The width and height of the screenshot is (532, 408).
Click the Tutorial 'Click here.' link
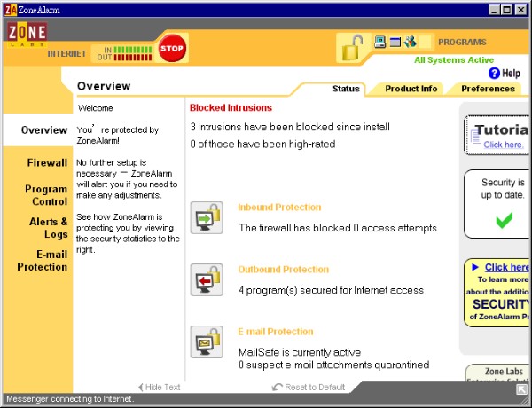tap(504, 145)
